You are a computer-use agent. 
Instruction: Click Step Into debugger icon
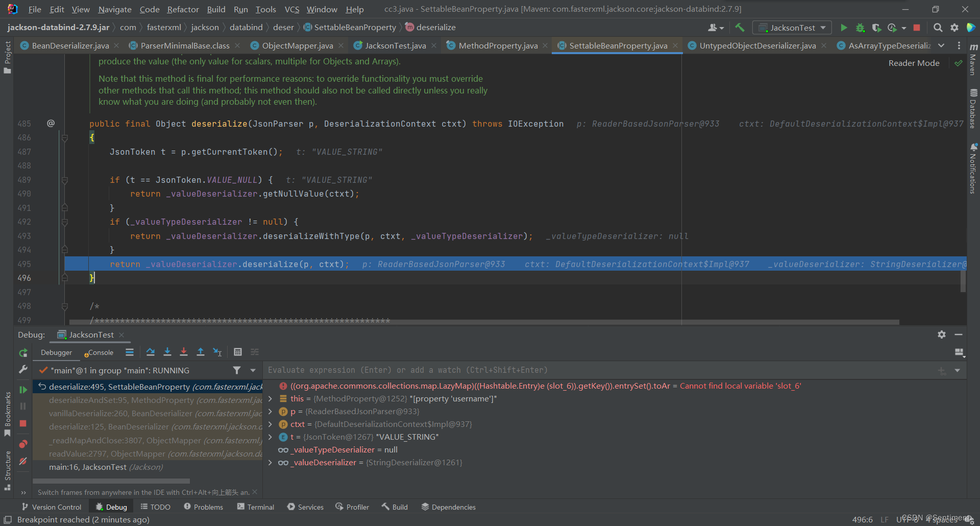(167, 352)
